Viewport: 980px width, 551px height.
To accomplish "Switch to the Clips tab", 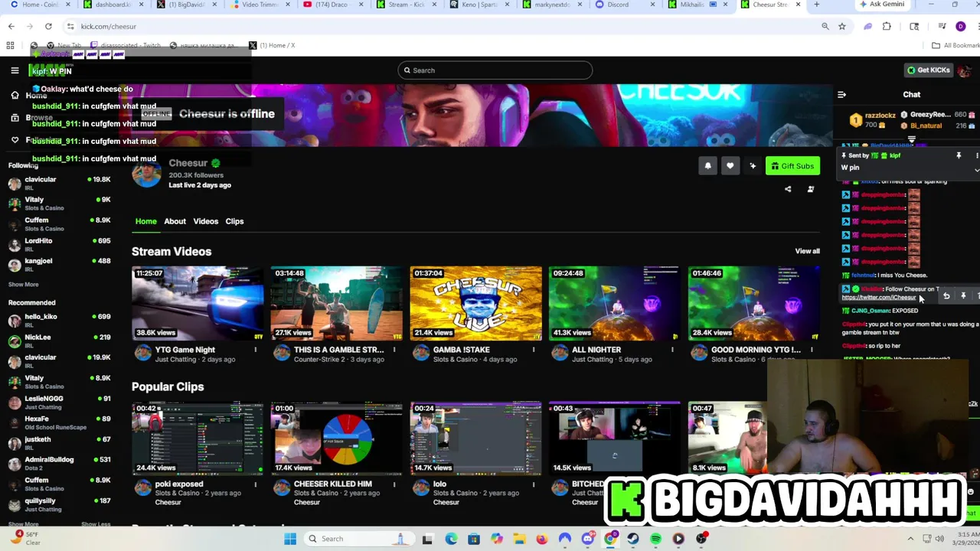I will [234, 221].
